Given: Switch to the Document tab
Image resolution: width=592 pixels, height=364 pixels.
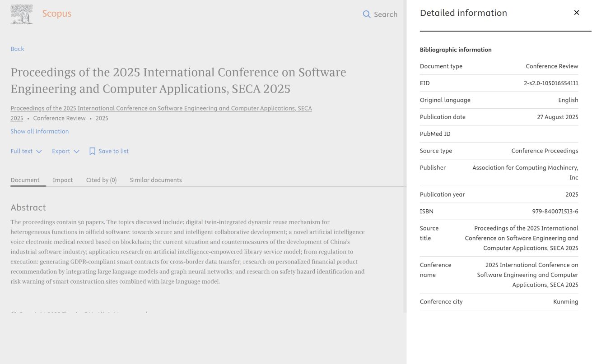Looking at the screenshot, I should (x=25, y=180).
